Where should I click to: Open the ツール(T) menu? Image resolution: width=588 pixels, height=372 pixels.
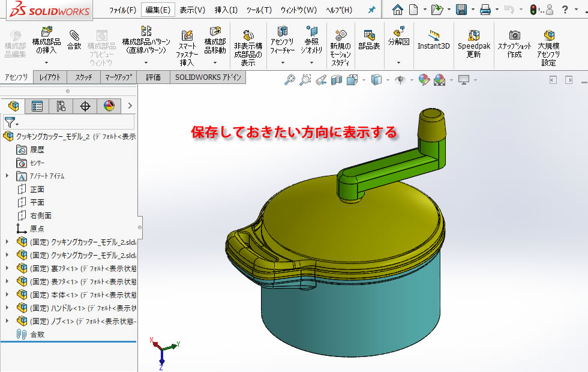[259, 10]
